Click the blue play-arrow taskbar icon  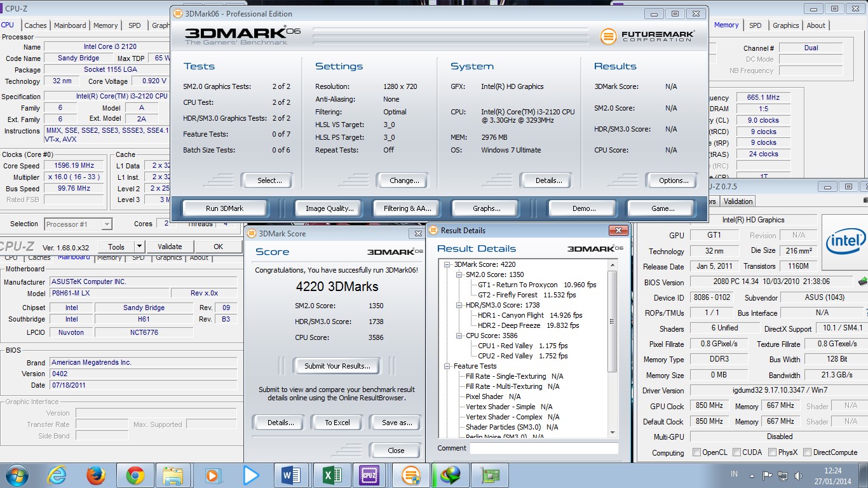pyautogui.click(x=251, y=475)
